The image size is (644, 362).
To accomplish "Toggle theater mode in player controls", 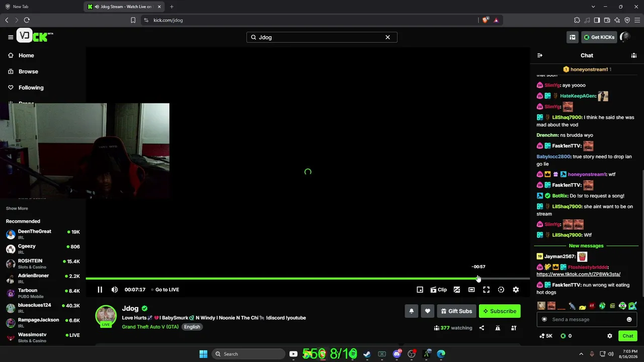I will pyautogui.click(x=471, y=290).
